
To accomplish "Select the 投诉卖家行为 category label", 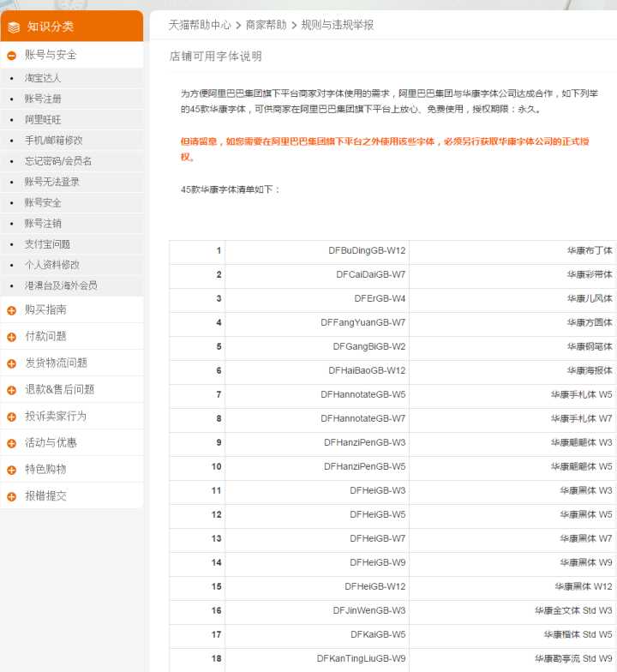I will click(x=56, y=416).
